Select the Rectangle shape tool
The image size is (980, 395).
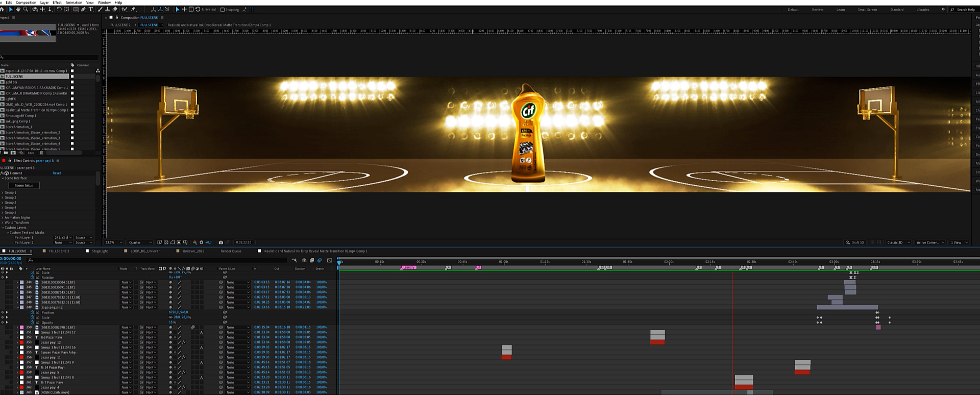coord(76,9)
